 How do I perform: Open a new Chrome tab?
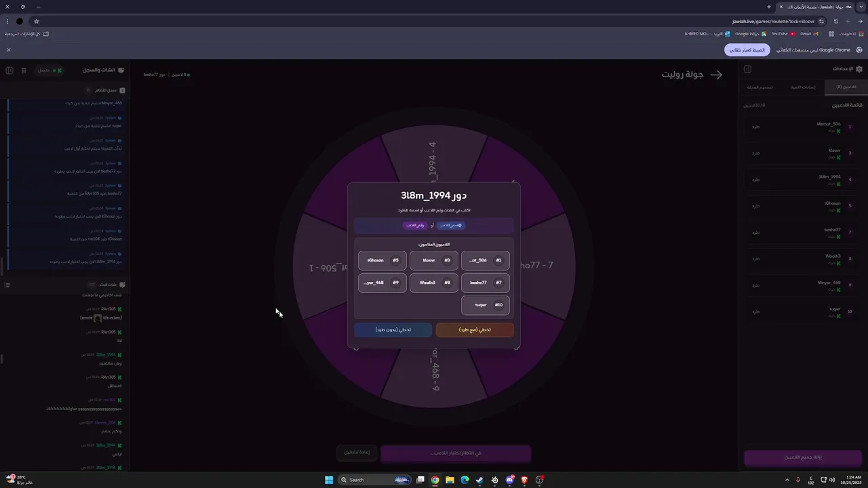768,7
